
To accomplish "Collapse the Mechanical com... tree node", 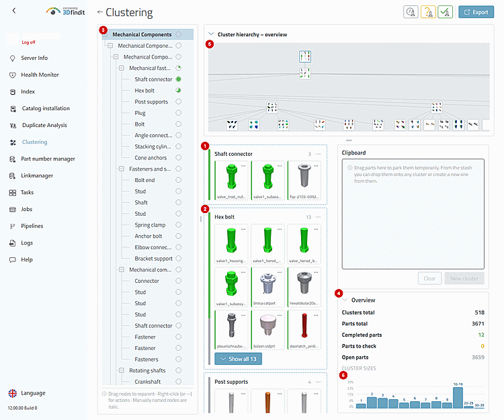I will (122, 269).
